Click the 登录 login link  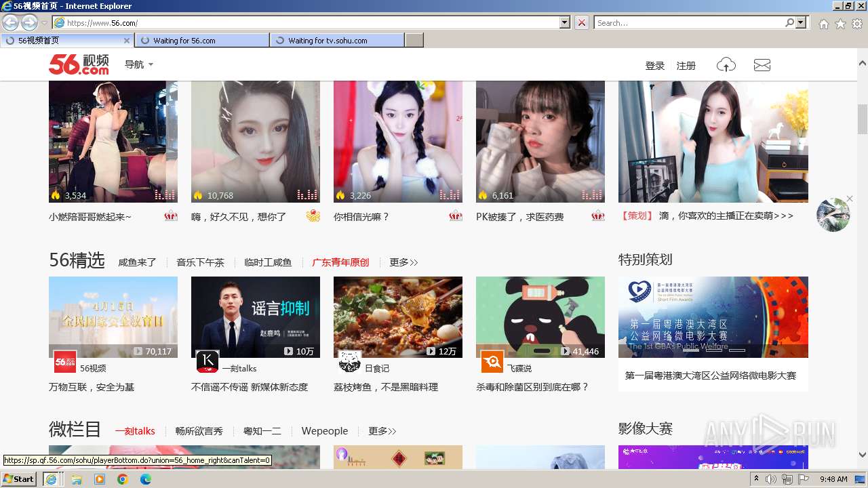coord(655,66)
